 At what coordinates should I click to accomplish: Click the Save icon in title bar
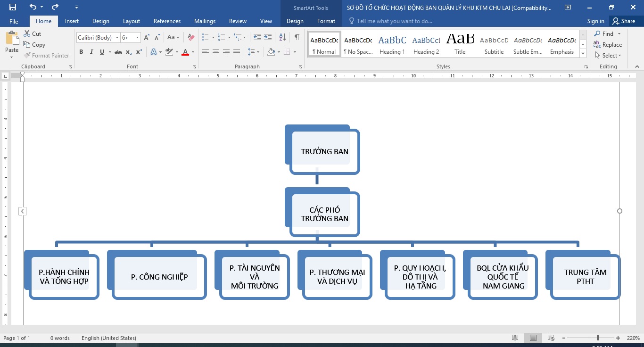(x=13, y=7)
